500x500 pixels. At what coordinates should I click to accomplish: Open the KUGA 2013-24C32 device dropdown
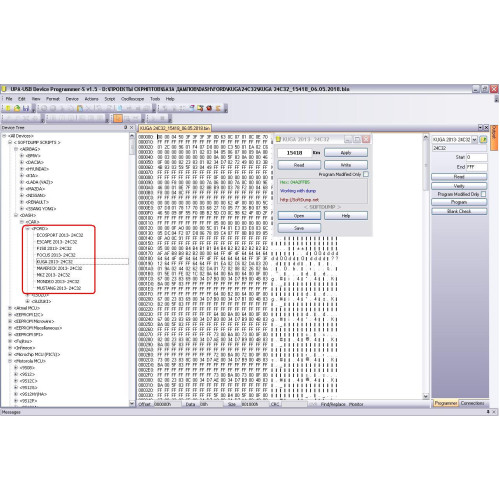click(474, 139)
